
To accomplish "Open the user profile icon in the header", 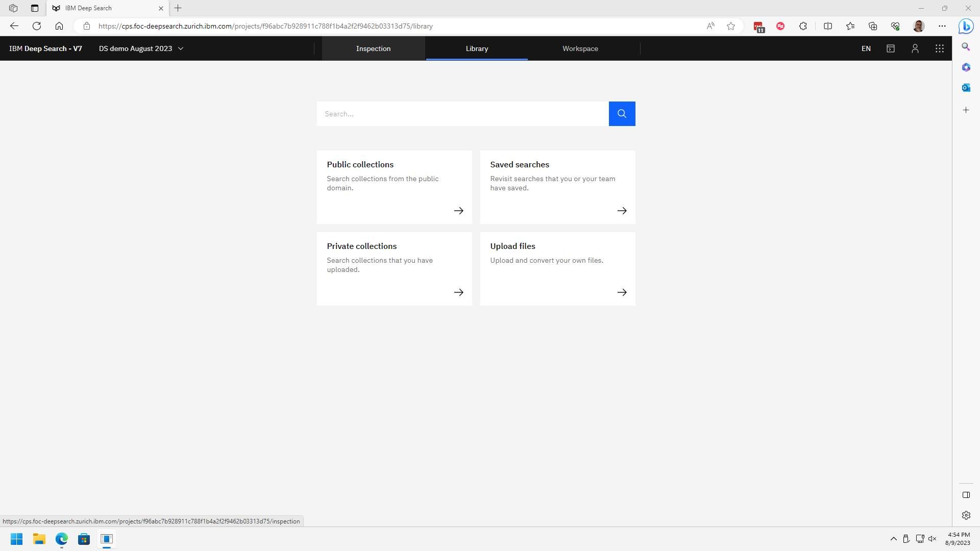I will click(x=915, y=48).
